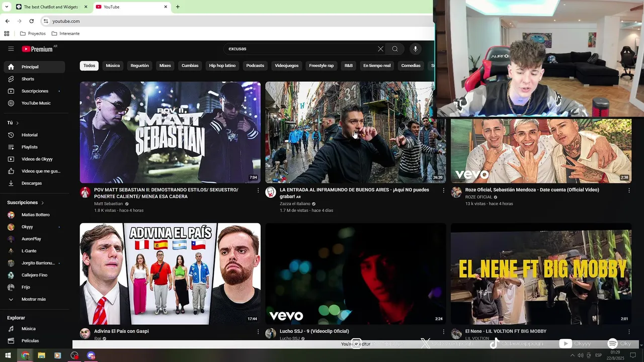
Task: Select the Reguetón filter chip
Action: [x=139, y=65]
